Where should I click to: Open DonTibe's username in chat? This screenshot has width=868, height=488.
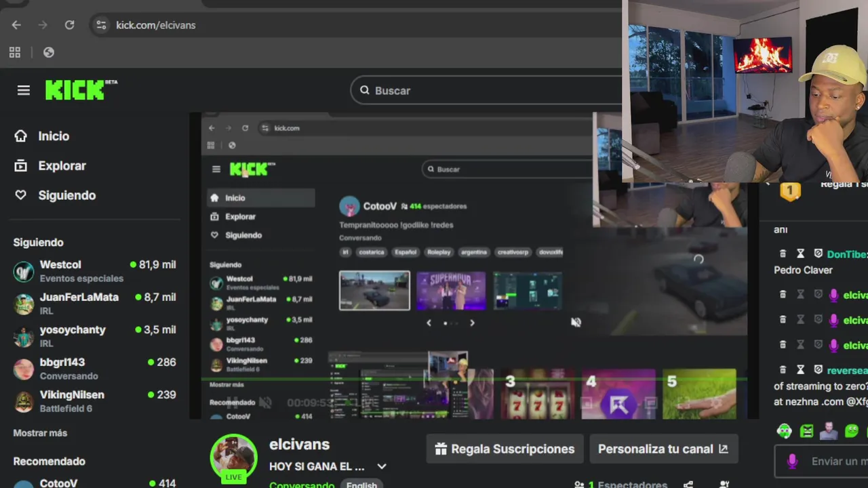[x=847, y=254]
